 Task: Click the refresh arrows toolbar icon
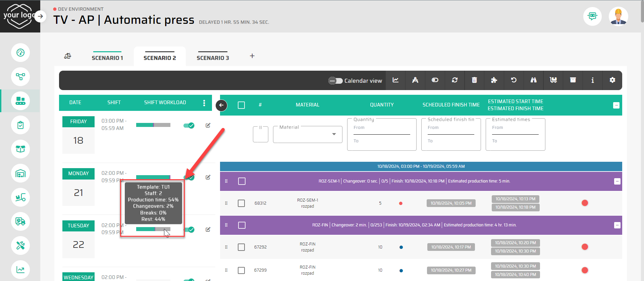click(x=454, y=80)
